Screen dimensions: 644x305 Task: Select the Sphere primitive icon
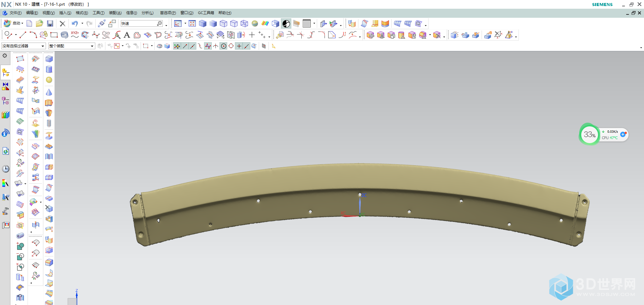click(x=49, y=80)
